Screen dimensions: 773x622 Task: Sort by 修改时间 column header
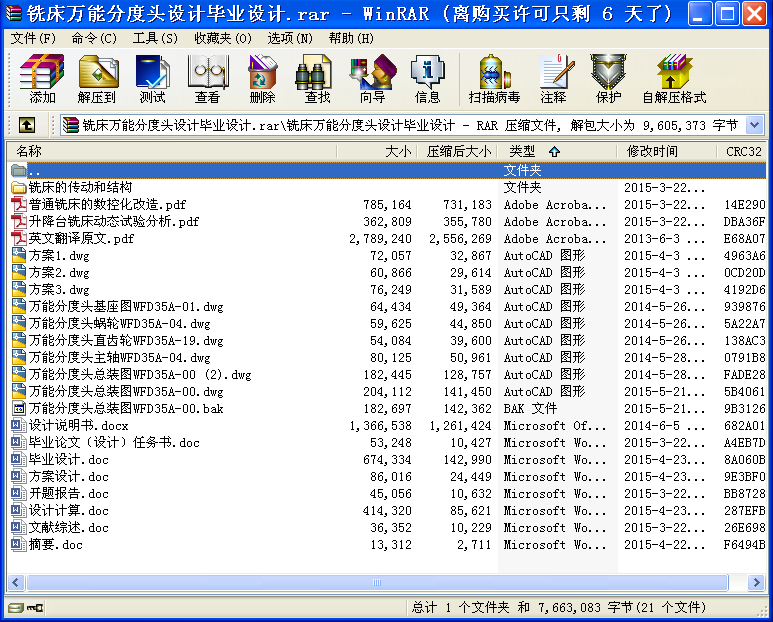[652, 151]
